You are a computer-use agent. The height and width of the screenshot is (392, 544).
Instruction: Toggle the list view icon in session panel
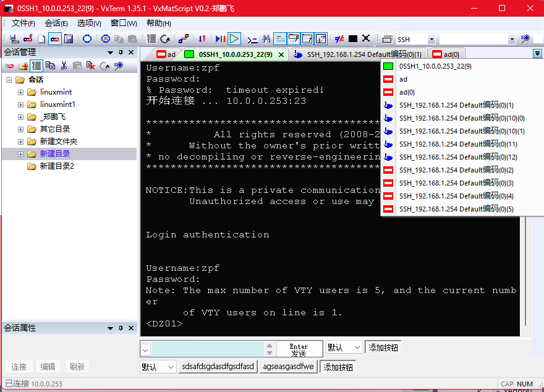(36, 66)
